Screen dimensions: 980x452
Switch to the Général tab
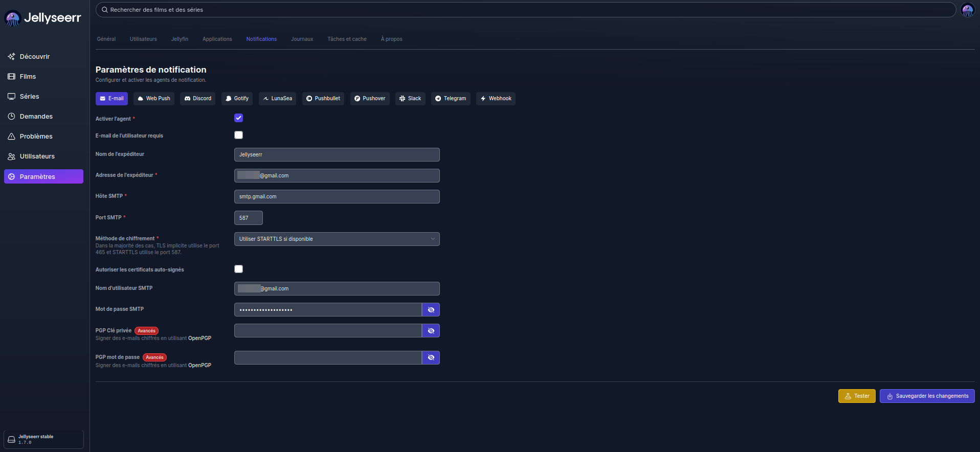106,39
